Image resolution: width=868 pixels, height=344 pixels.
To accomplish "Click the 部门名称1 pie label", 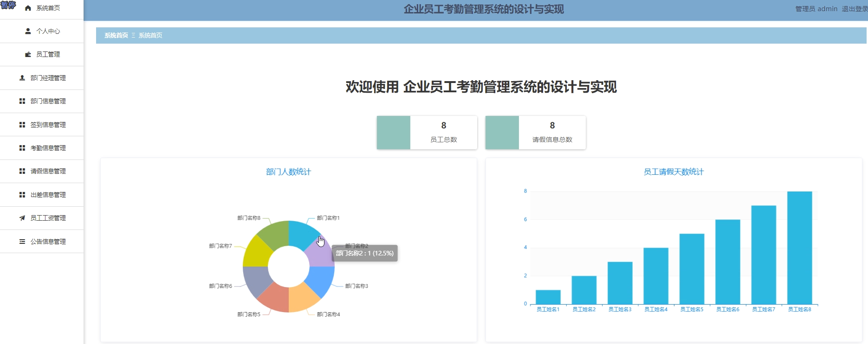I will (328, 218).
